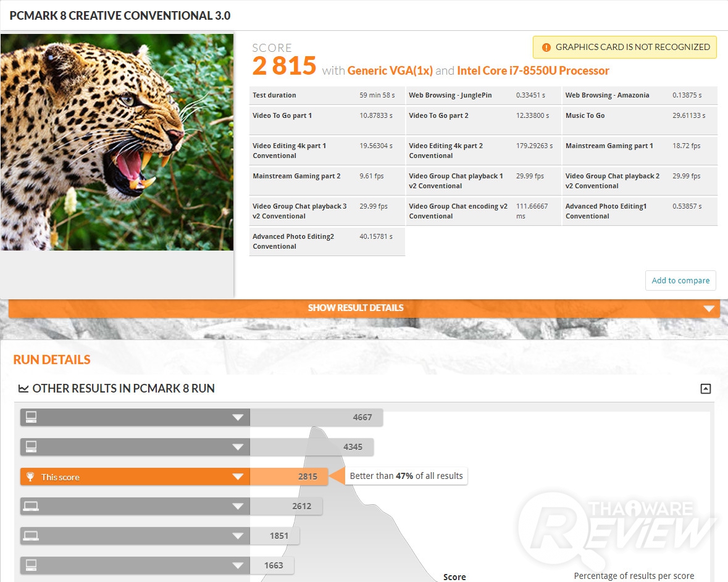
Task: Click Web Browsing - JunglePin label
Action: point(450,95)
